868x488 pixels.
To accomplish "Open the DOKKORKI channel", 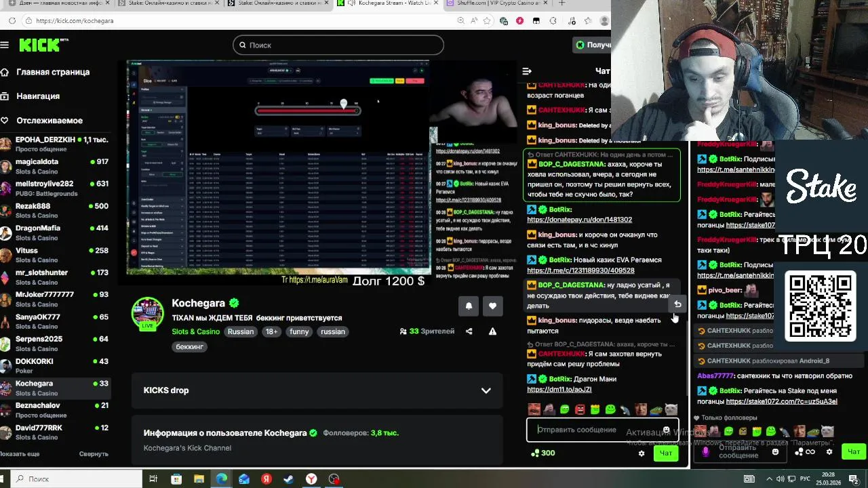I will (54, 366).
